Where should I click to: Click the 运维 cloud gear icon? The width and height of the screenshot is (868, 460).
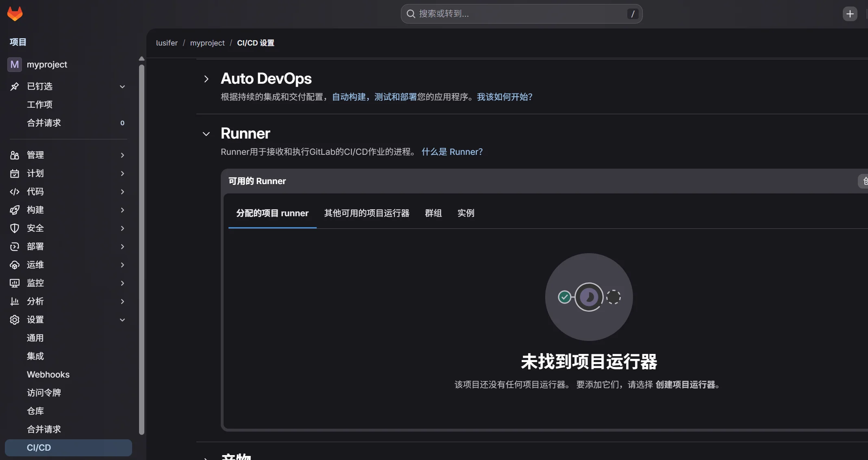[15, 265]
